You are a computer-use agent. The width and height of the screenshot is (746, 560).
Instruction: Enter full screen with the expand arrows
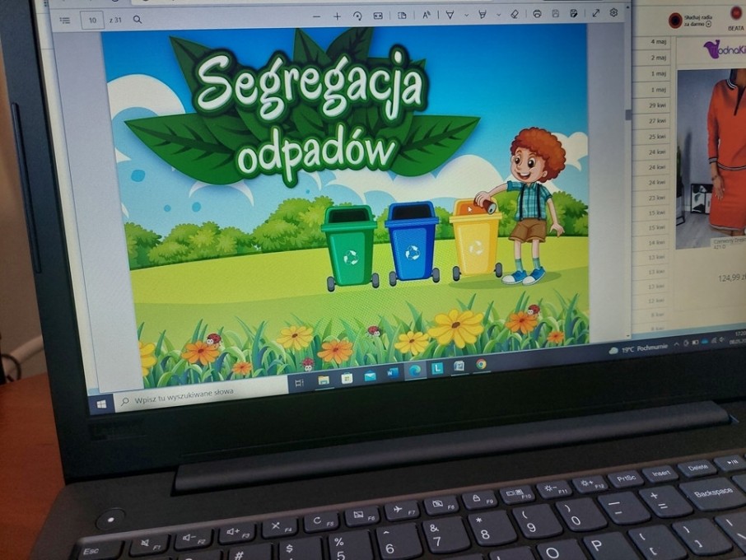tap(596, 13)
